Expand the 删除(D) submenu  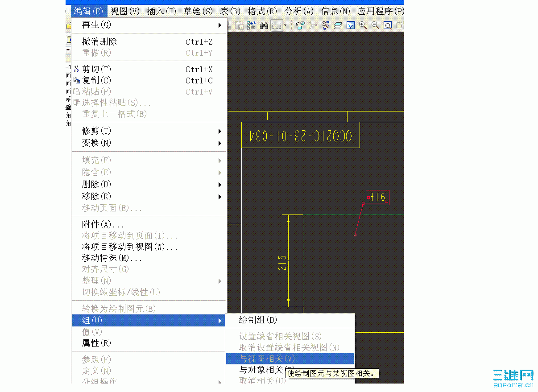[x=149, y=184]
